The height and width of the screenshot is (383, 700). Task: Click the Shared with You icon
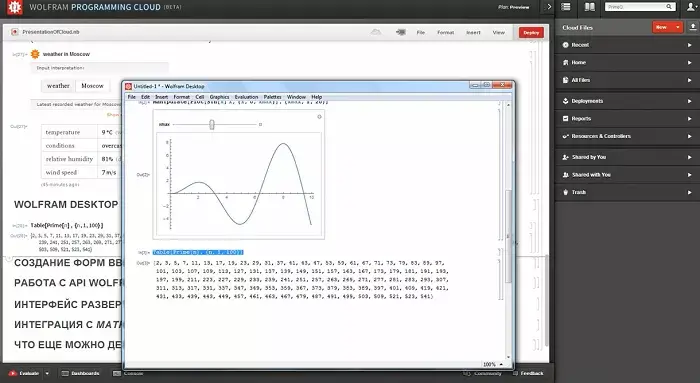coord(566,175)
